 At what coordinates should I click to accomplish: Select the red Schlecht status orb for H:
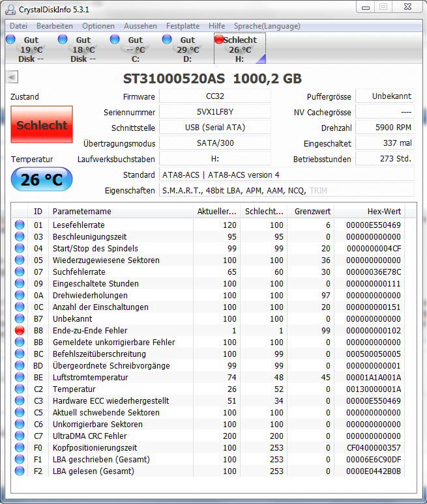click(x=219, y=39)
